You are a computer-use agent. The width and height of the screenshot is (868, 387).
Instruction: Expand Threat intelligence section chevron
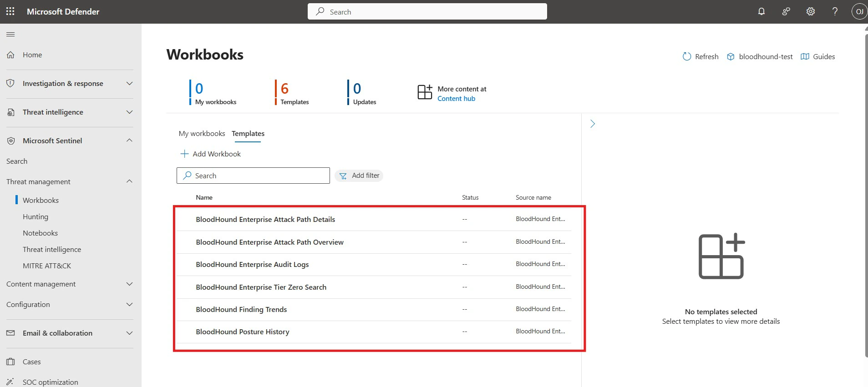pos(129,112)
